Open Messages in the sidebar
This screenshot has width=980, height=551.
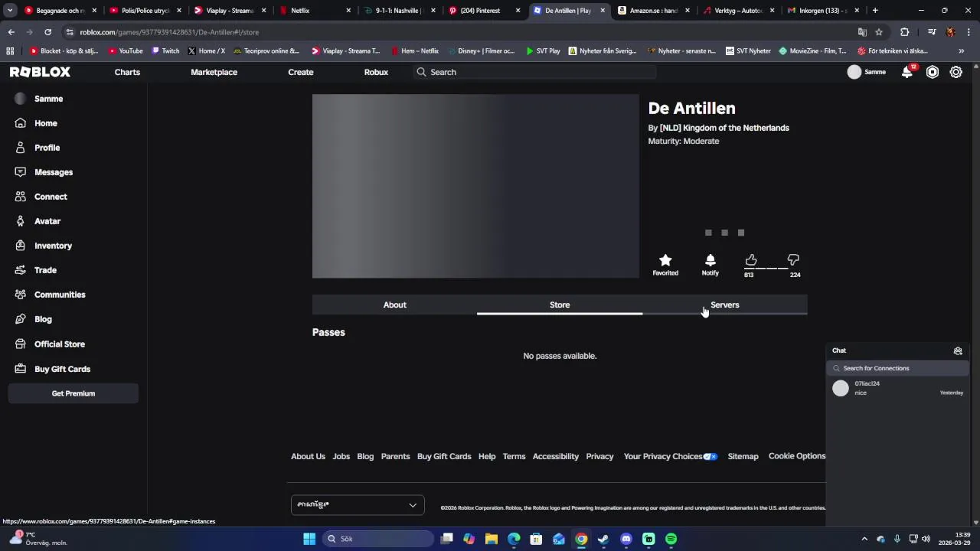[53, 172]
